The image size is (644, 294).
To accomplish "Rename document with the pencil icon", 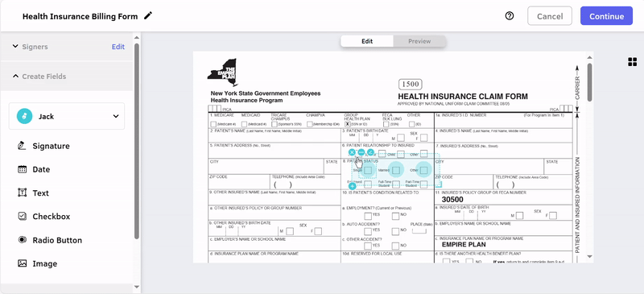I will 148,16.
